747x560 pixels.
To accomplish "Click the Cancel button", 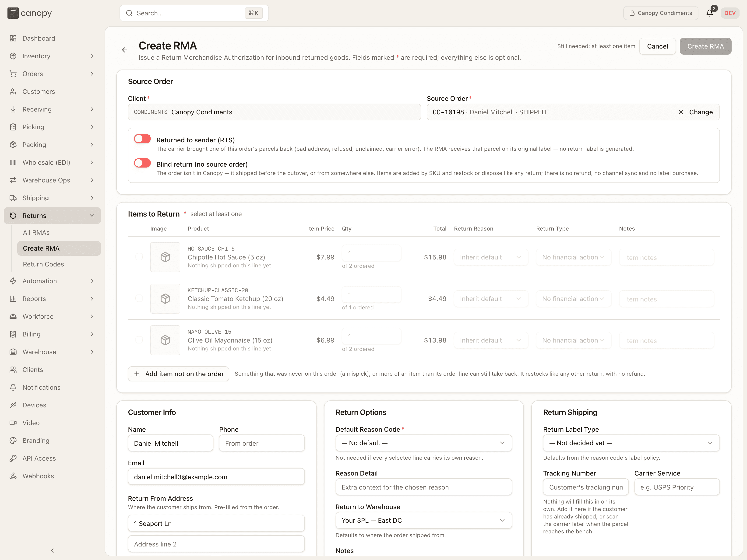I will (x=657, y=46).
